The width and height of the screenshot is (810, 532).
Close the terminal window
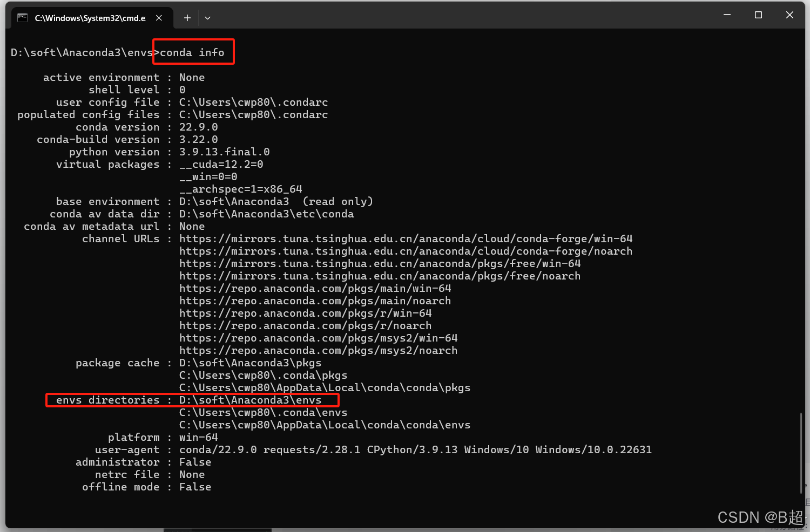789,15
